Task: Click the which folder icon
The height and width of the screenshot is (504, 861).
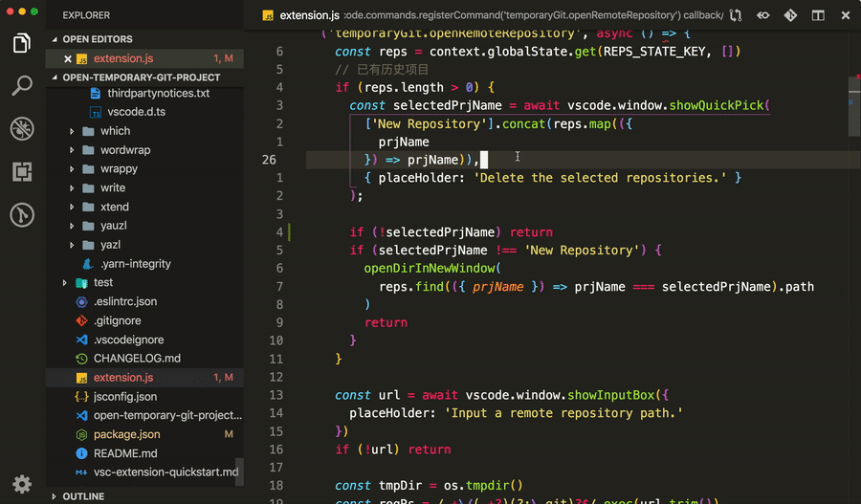Action: coord(88,131)
